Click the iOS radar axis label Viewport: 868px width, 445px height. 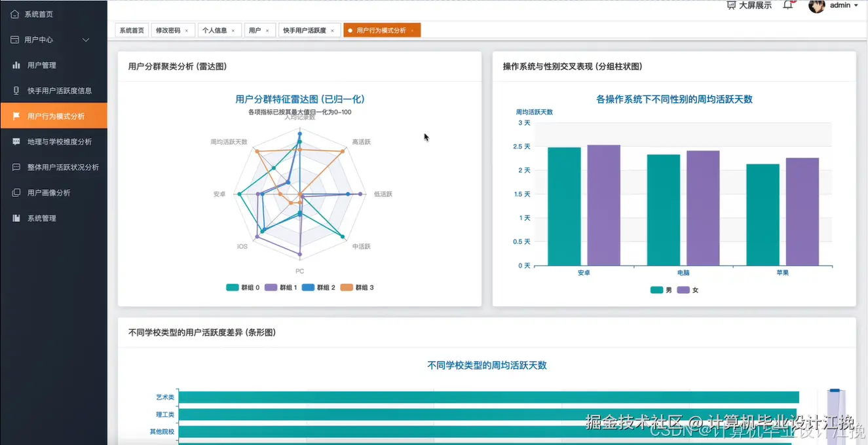242,247
